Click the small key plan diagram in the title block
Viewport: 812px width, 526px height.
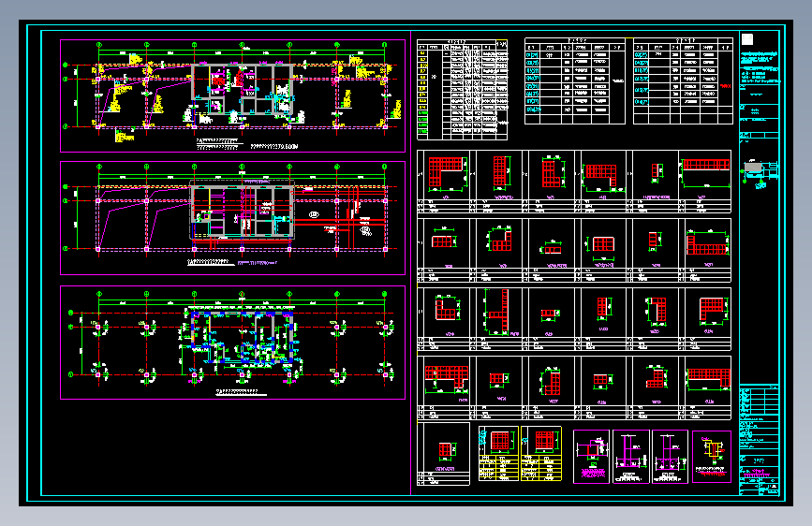(x=760, y=173)
